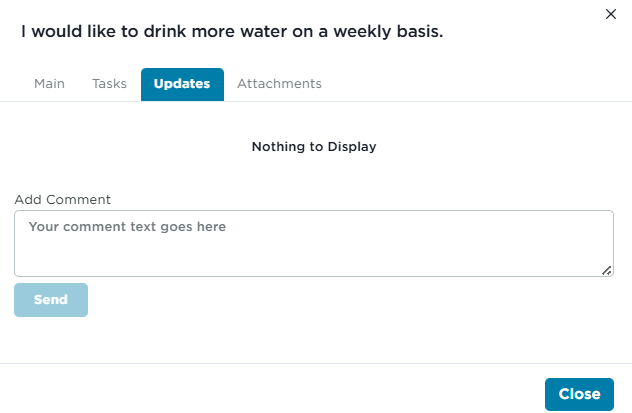This screenshot has width=632, height=413.
Task: View the goal's task list tab
Action: (109, 84)
